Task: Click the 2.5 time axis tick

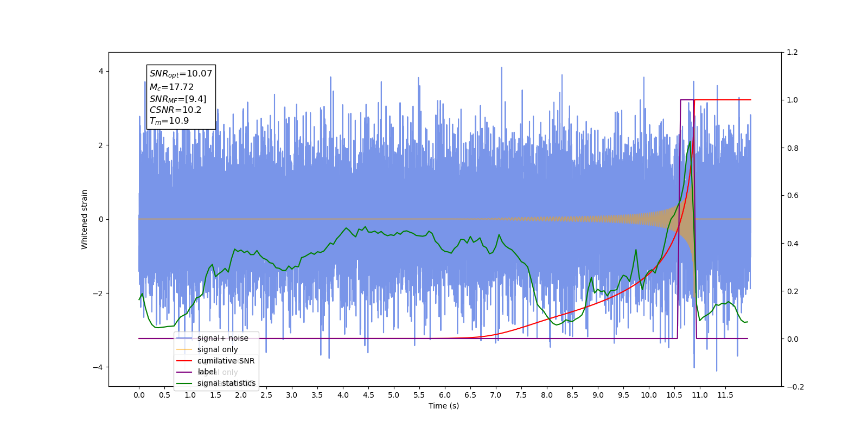Action: [266, 395]
